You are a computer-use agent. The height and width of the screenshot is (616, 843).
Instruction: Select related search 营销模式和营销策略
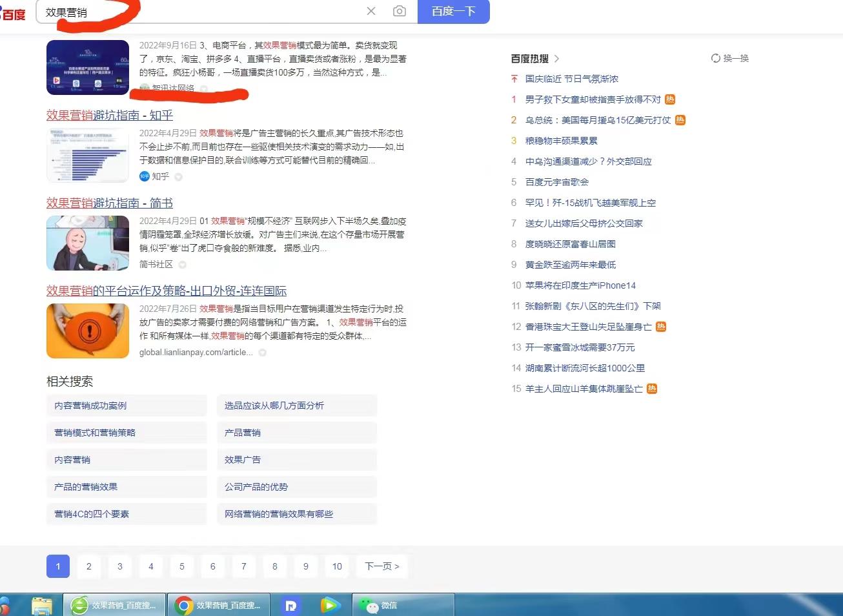click(127, 433)
